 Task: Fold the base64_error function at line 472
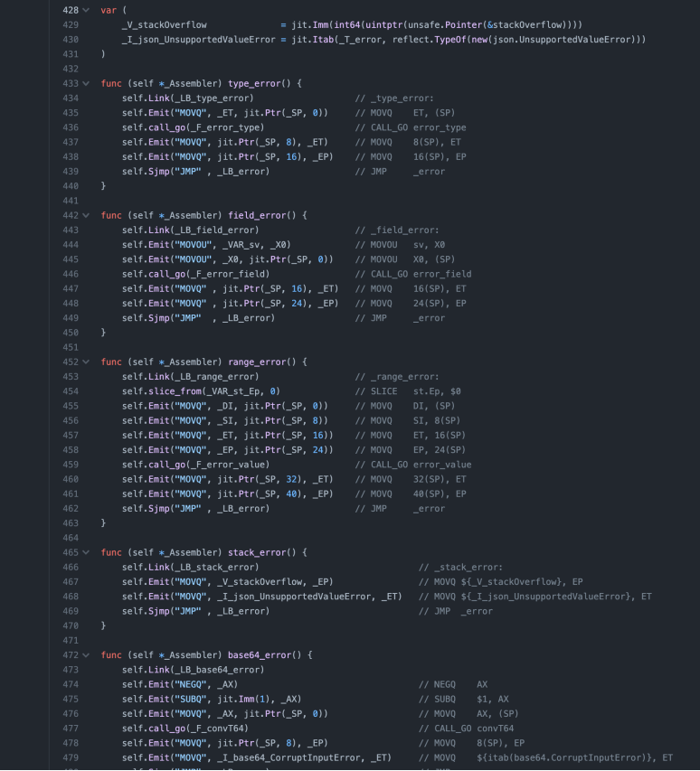click(x=86, y=654)
